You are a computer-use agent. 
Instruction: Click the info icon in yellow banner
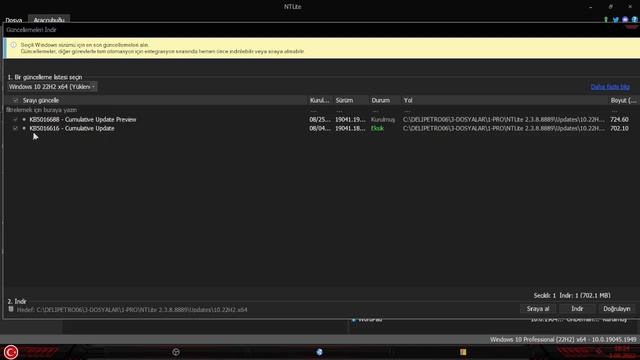coord(13,45)
